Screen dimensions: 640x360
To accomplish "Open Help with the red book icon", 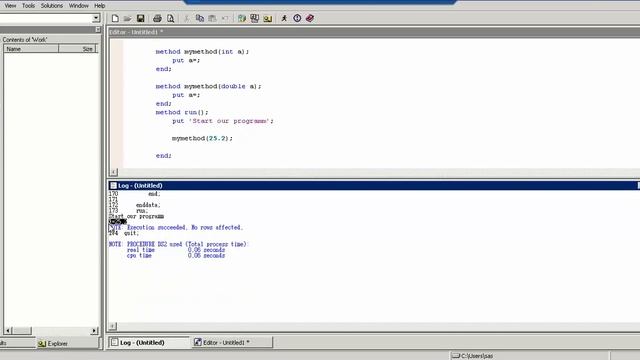I will pyautogui.click(x=310, y=18).
